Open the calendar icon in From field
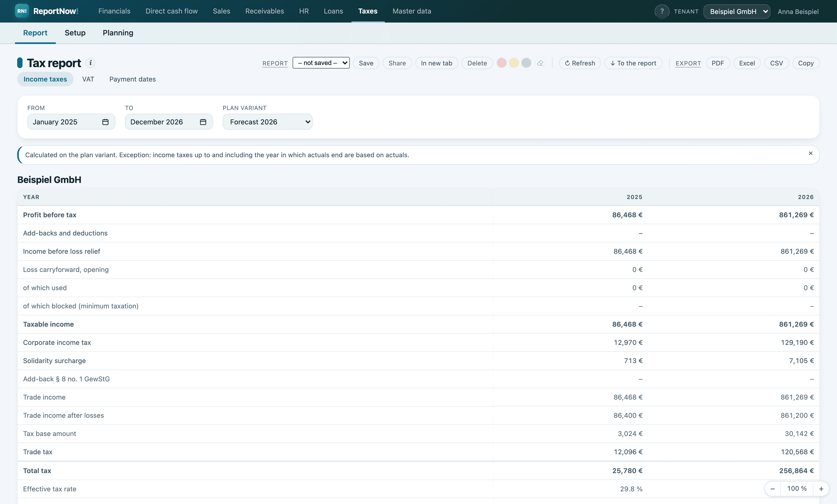The height and width of the screenshot is (504, 837). 105,122
